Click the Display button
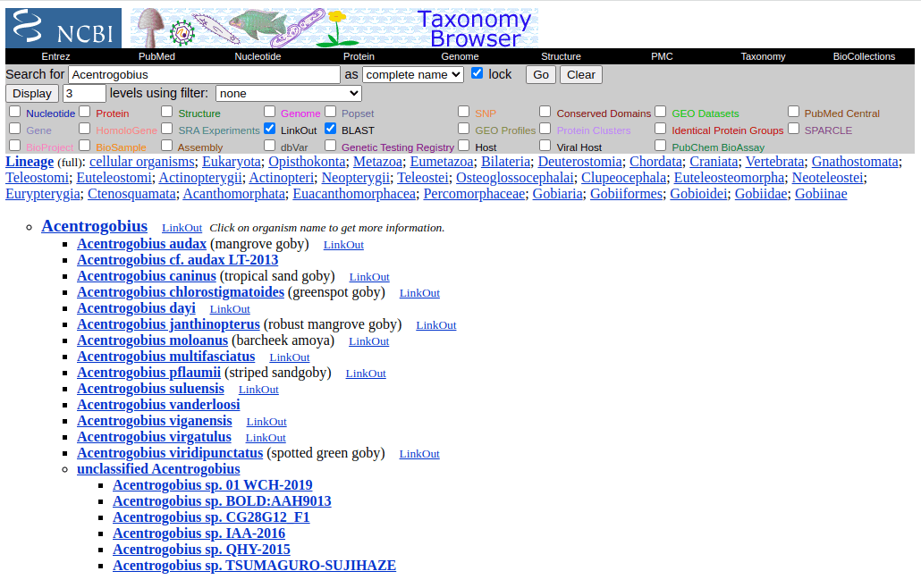 click(32, 93)
